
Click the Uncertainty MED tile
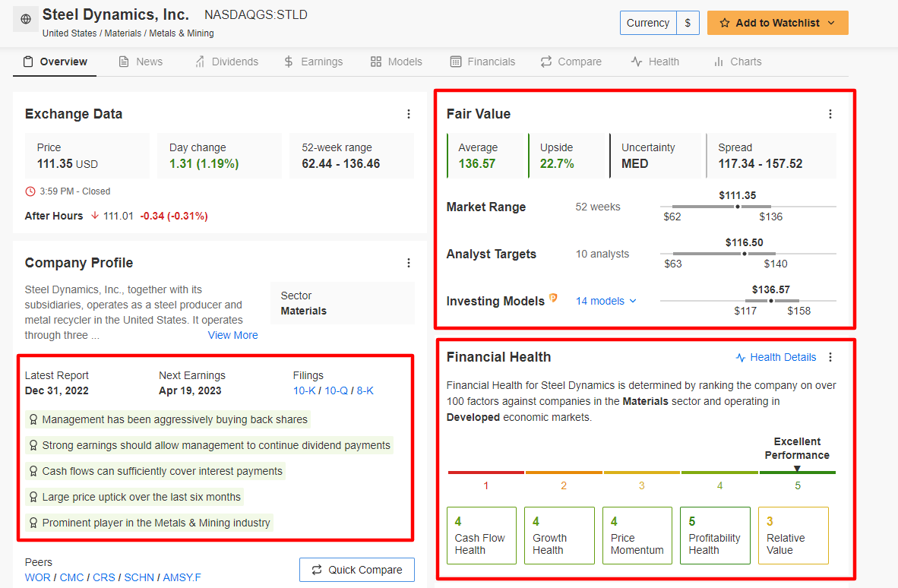click(x=655, y=156)
